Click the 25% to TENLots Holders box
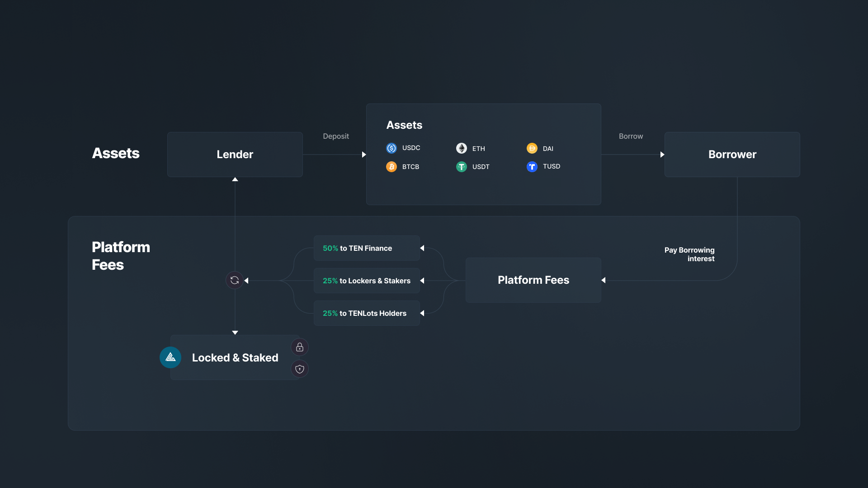The image size is (868, 488). (x=367, y=313)
